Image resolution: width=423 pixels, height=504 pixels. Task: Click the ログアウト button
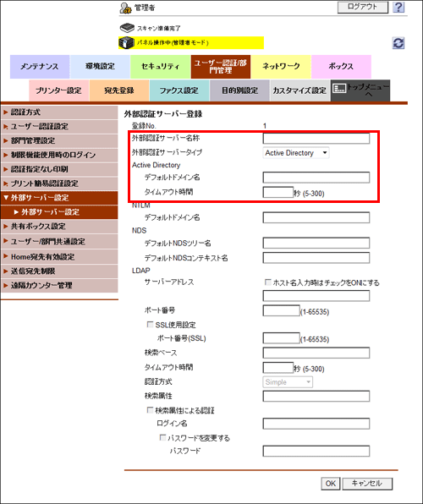tap(363, 7)
